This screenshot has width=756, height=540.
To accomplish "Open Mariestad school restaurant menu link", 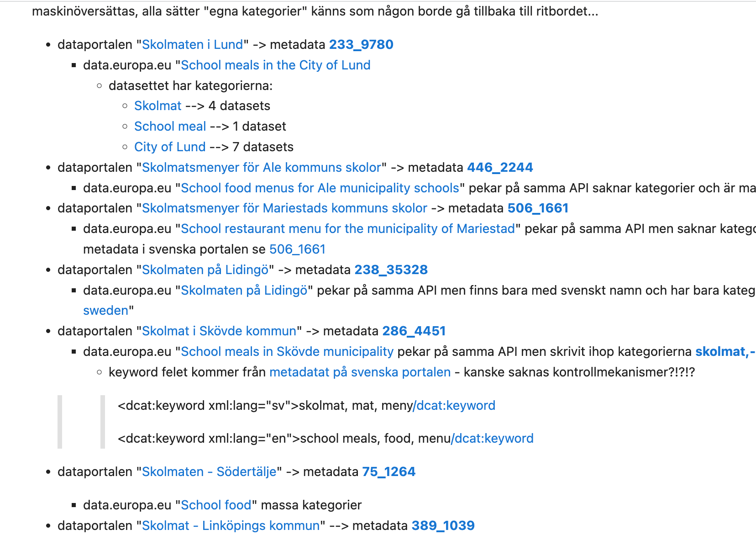I will click(x=348, y=229).
